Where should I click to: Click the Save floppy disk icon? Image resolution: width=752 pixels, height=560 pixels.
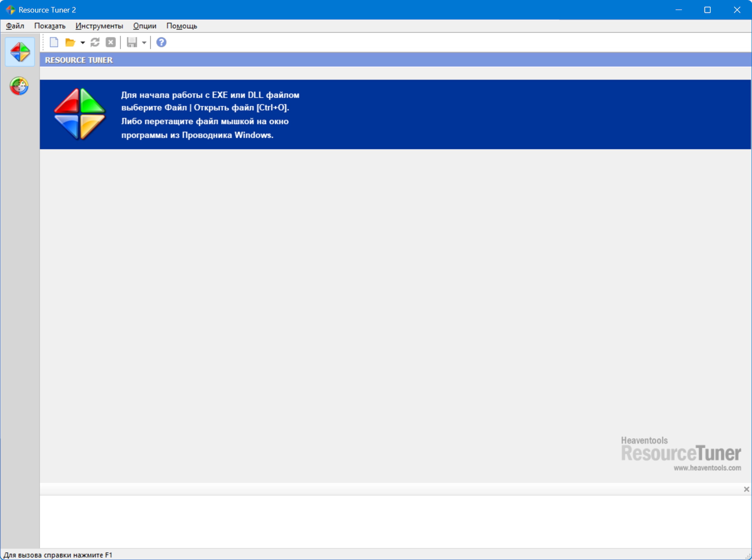coord(132,42)
